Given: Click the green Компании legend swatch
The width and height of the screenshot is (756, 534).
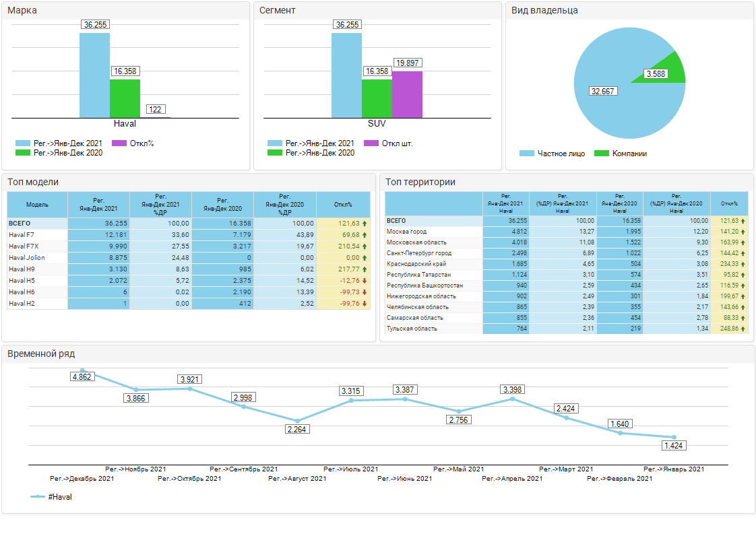Looking at the screenshot, I should 601,154.
